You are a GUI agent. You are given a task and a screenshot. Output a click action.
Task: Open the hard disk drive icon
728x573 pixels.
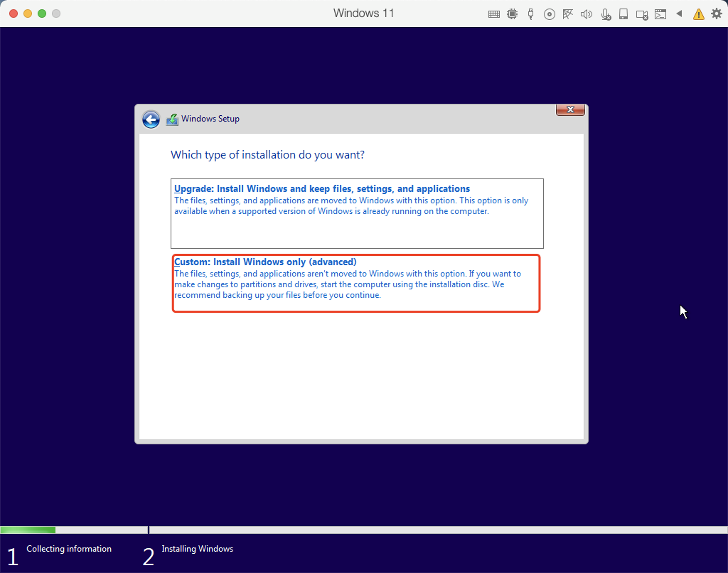pos(623,14)
